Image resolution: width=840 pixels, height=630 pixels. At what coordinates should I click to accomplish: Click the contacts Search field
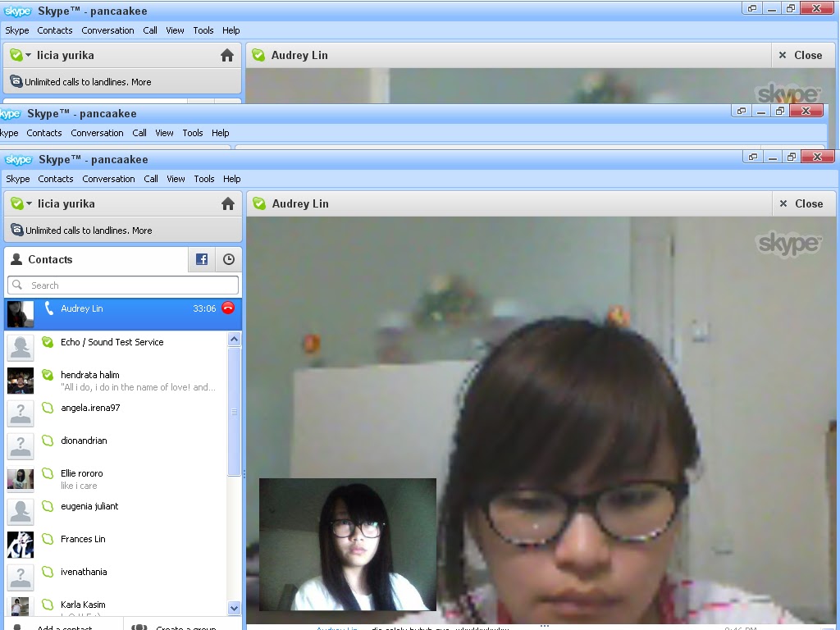pos(123,285)
